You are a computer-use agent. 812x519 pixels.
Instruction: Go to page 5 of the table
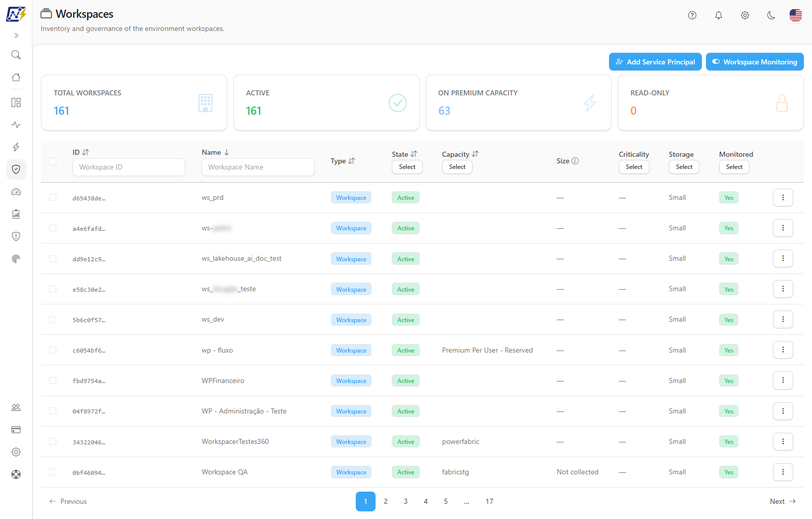tap(446, 501)
